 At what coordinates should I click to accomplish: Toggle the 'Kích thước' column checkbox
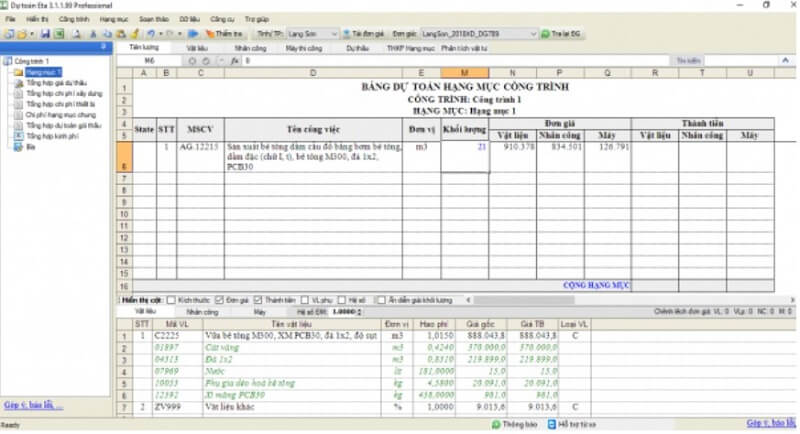171,300
